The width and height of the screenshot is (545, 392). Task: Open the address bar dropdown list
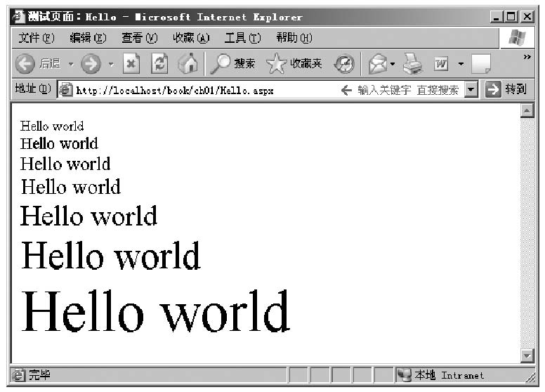pyautogui.click(x=471, y=90)
